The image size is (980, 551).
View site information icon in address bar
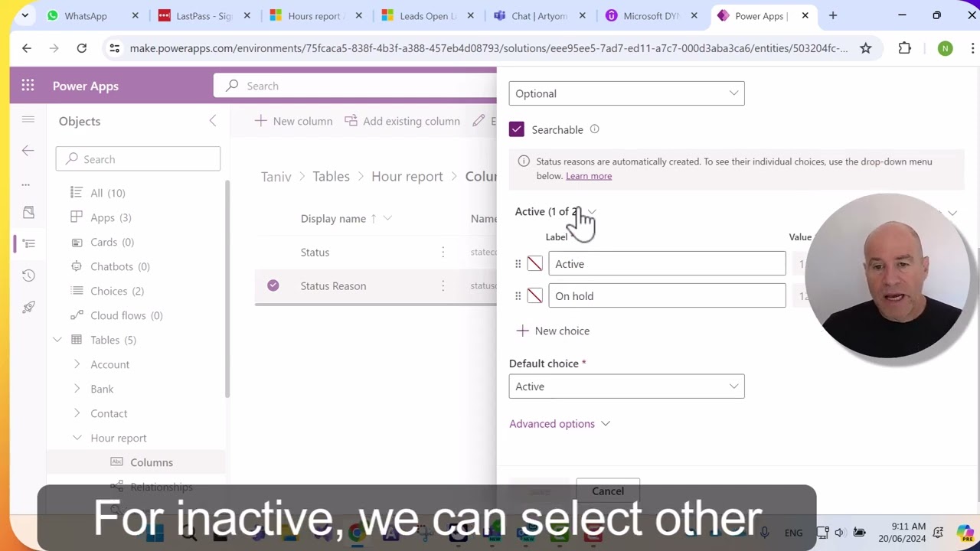(x=114, y=48)
